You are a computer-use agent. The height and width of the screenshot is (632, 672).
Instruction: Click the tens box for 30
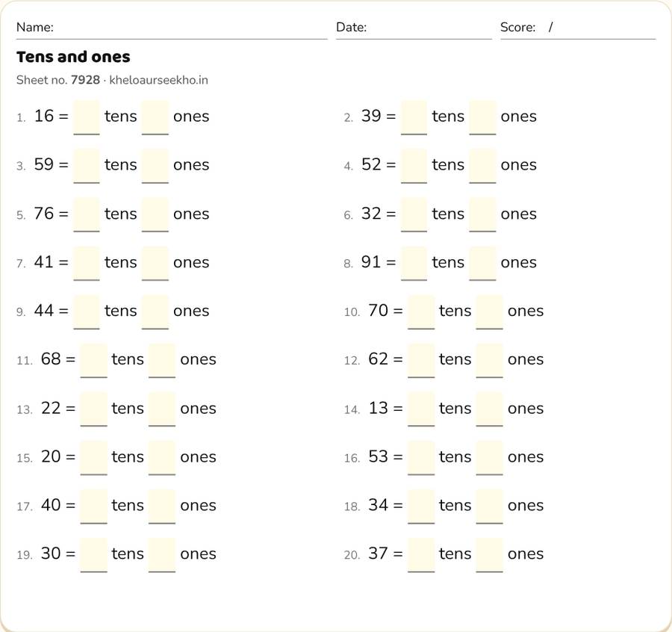94,555
